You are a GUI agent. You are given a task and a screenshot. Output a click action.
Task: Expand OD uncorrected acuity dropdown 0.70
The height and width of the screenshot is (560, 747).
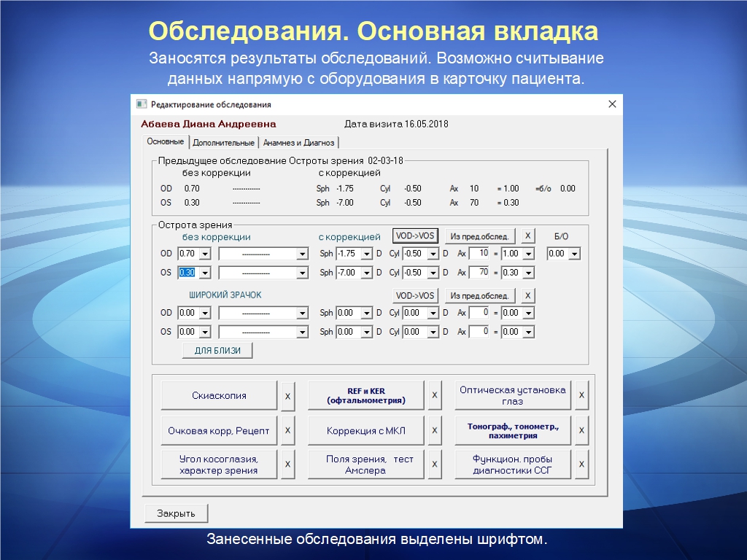pos(204,254)
